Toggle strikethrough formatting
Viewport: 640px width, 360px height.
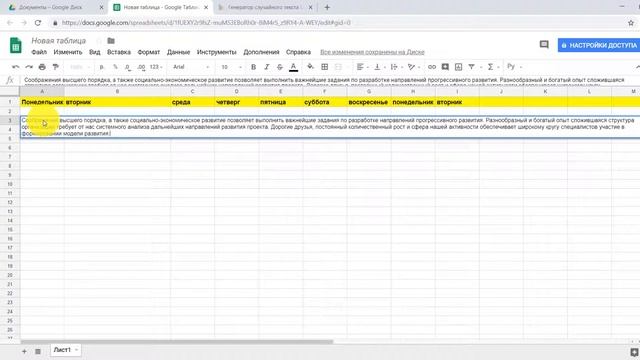click(280, 67)
